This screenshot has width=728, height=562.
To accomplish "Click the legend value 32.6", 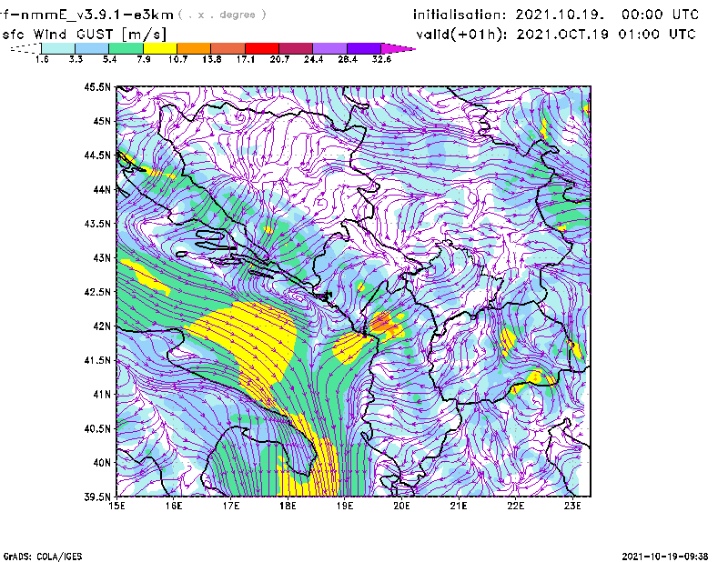I will click(381, 59).
